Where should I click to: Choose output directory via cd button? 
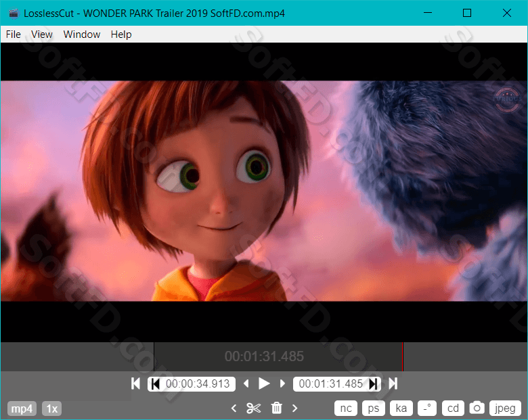click(x=453, y=409)
